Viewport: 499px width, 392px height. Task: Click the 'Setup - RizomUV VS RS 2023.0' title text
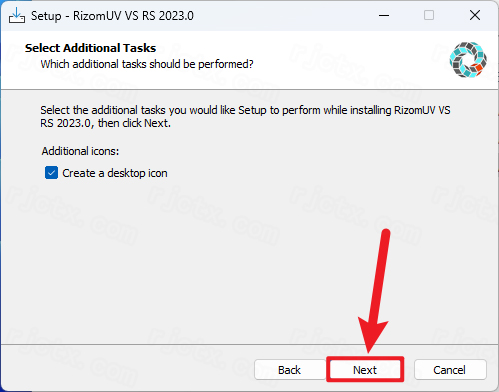coord(112,16)
